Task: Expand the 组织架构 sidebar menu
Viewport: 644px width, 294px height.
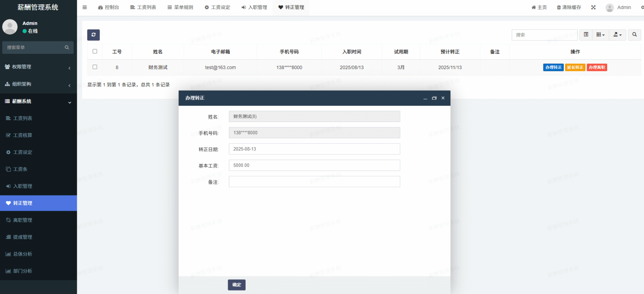Action: 38,84
